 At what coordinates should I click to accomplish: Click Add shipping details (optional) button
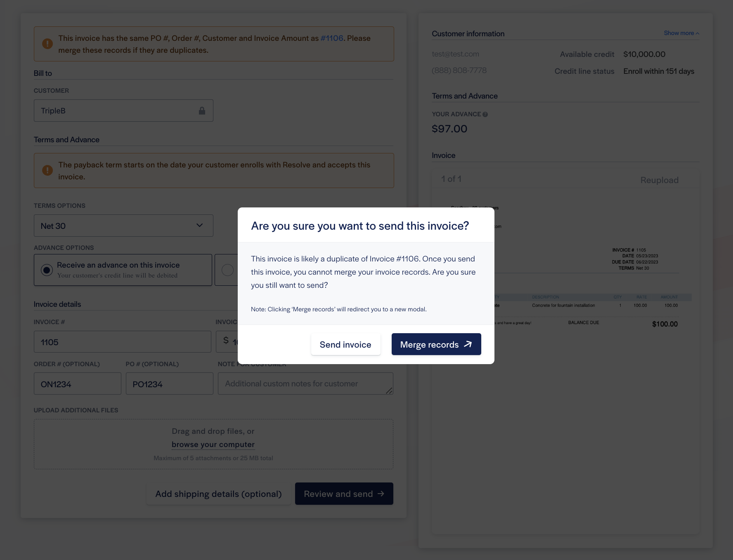pyautogui.click(x=218, y=494)
